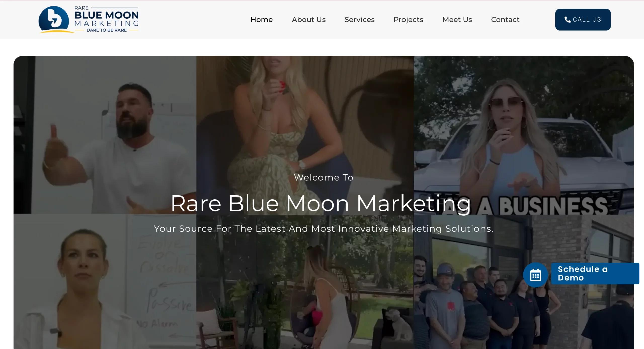Click the woman at whiteboard video tile
This screenshot has height=349, width=644.
105,281
